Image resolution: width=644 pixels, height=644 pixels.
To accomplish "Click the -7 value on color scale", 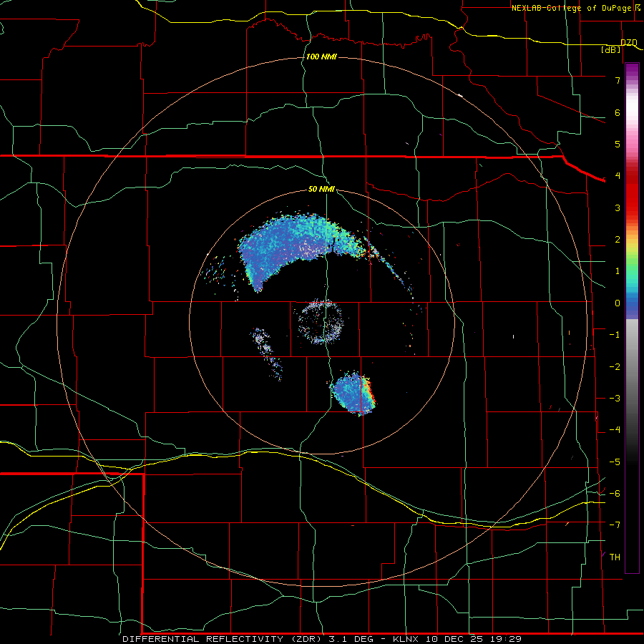I will (615, 525).
